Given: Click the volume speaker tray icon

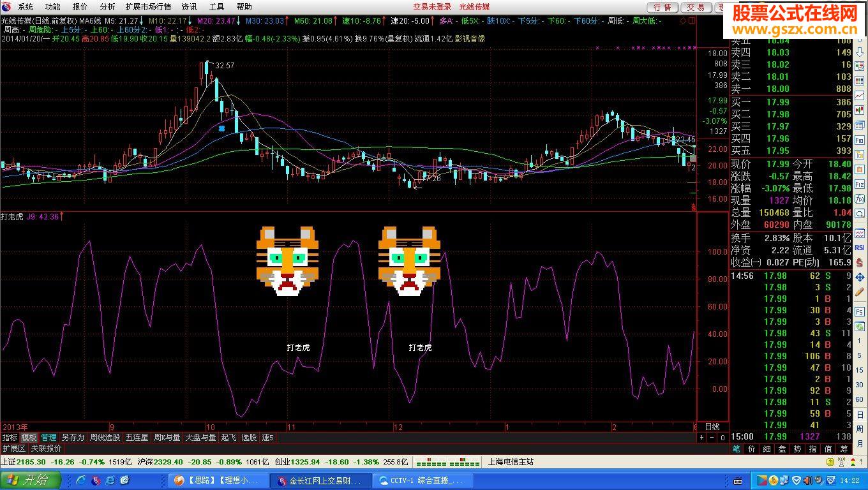Looking at the screenshot, I should pos(808,480).
